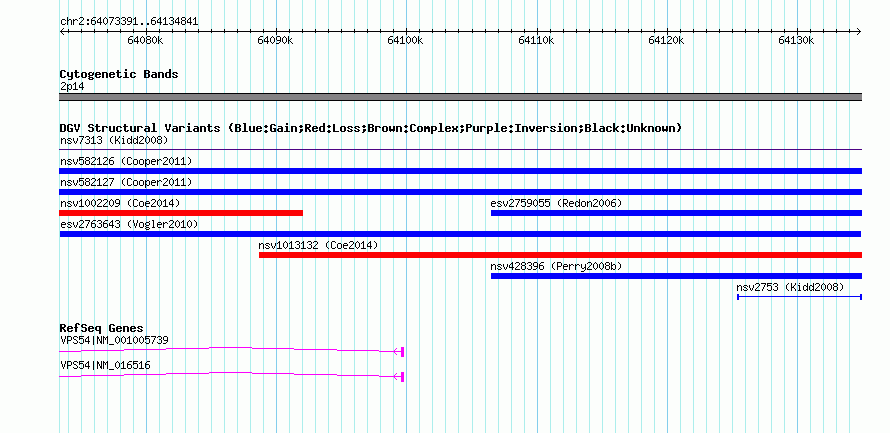
Task: Click the Cytogenetic Bands track title
Action: coord(119,74)
